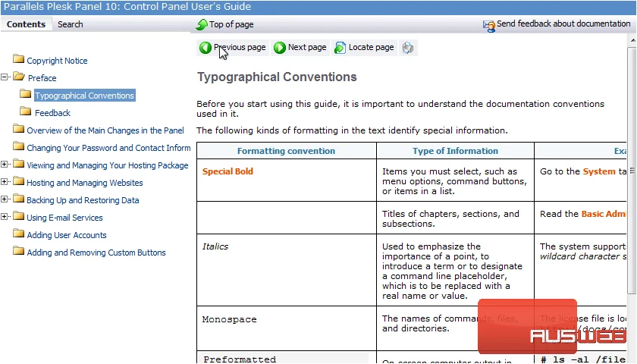Viewport: 637px width, 364px height.
Task: Click the green Next page arrow icon
Action: coord(280,48)
